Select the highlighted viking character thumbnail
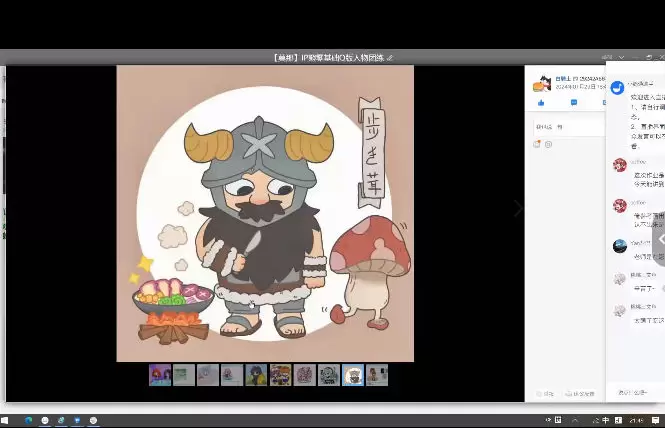665x428 pixels. [x=353, y=375]
